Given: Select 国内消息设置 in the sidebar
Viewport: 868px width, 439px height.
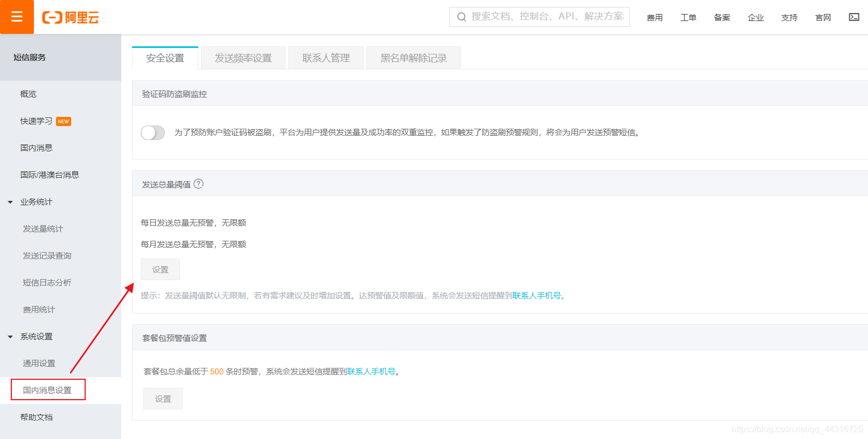Looking at the screenshot, I should [x=47, y=390].
